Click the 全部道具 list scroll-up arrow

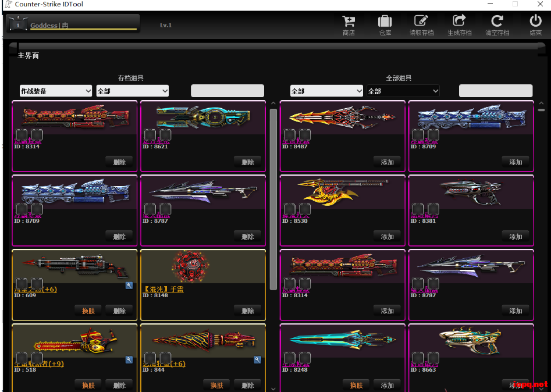tap(541, 104)
